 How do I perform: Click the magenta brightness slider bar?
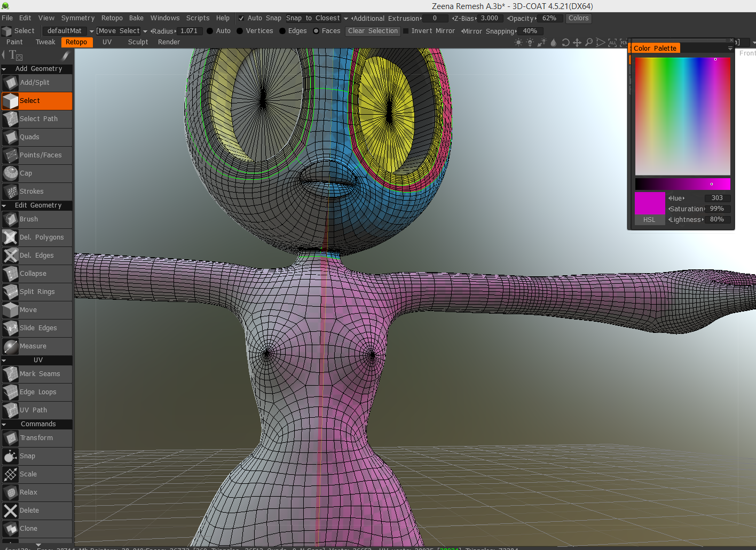[682, 184]
